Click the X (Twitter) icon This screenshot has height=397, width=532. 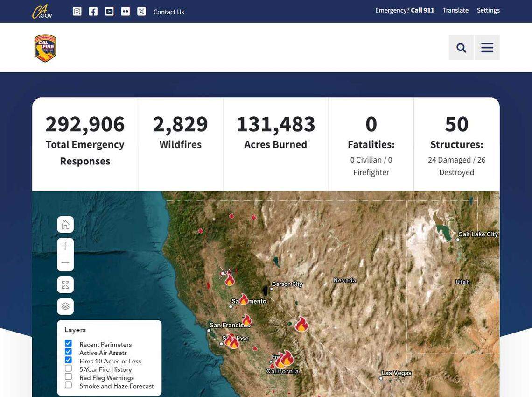[x=141, y=11]
